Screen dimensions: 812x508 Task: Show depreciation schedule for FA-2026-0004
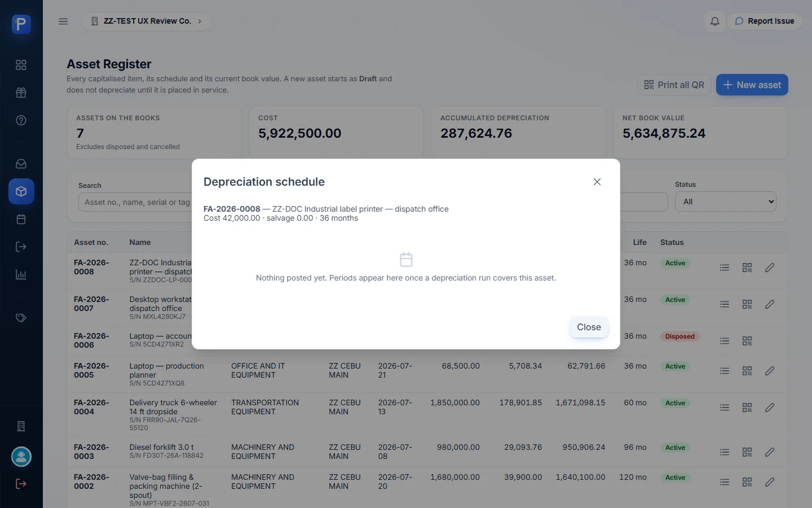(x=725, y=408)
